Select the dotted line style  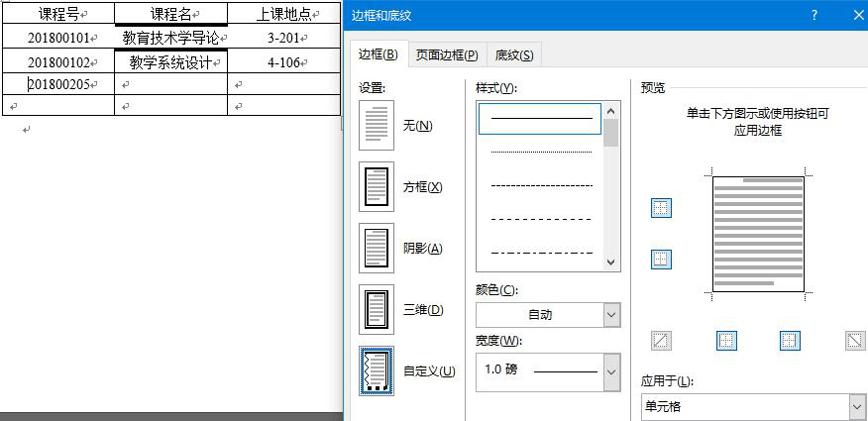pyautogui.click(x=540, y=152)
